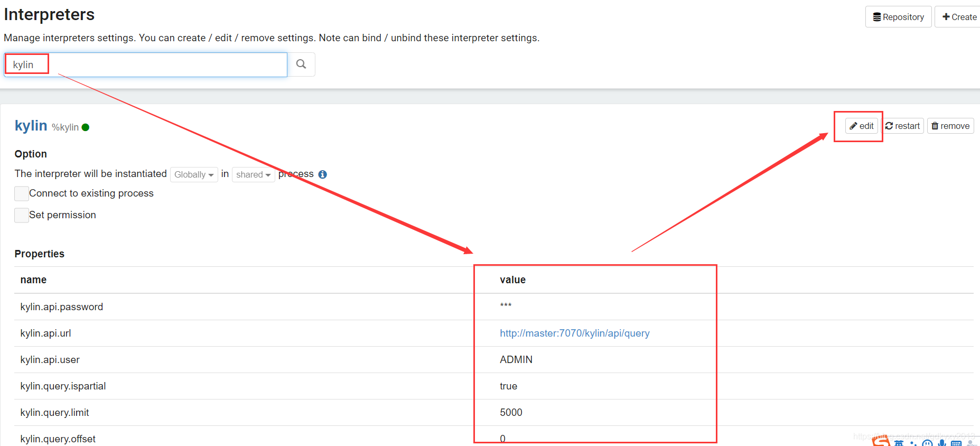Open the kylin API query URL link
The image size is (980, 446).
tap(575, 333)
